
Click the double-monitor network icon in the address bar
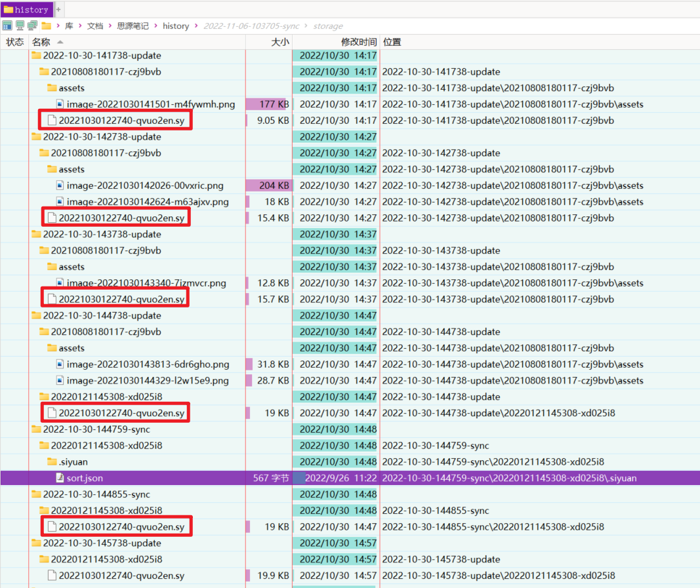[x=33, y=26]
